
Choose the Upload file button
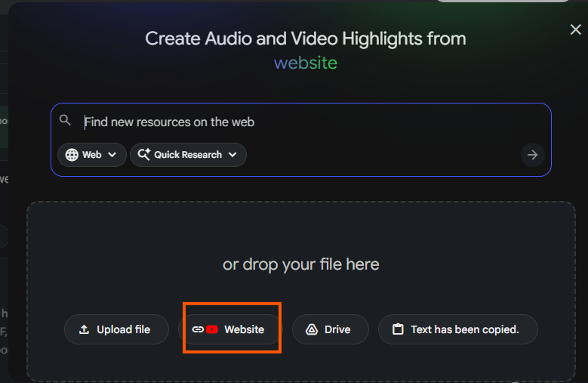coord(116,329)
